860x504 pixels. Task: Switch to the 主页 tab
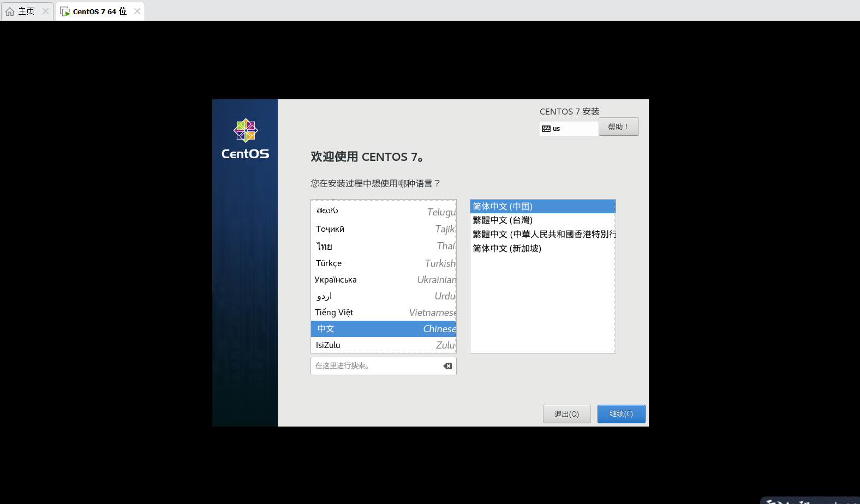coord(27,11)
